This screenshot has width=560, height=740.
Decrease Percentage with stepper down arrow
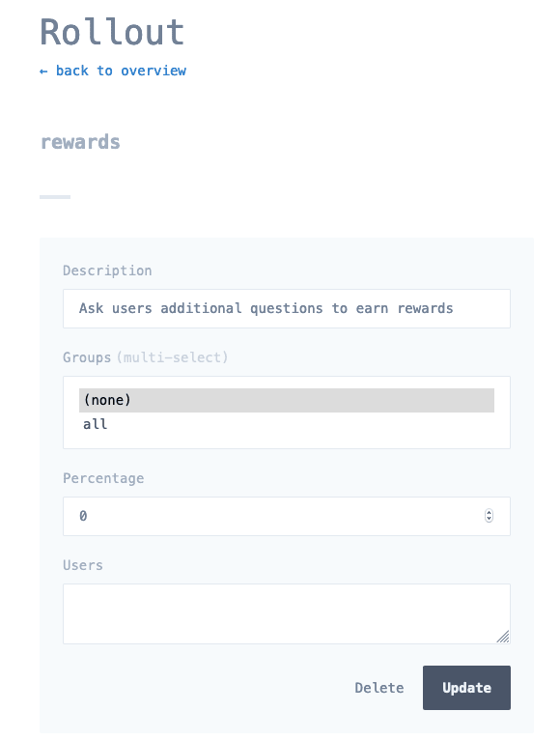pyautogui.click(x=489, y=519)
